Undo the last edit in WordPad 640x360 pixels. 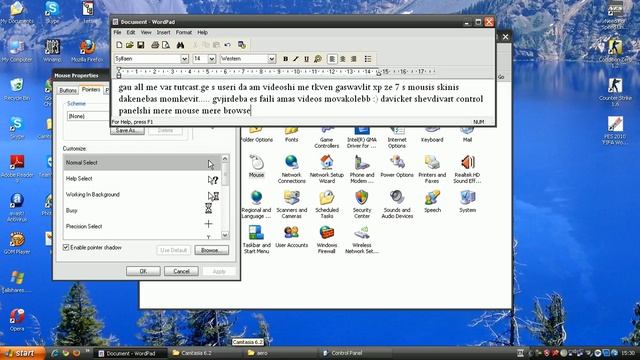(x=227, y=45)
